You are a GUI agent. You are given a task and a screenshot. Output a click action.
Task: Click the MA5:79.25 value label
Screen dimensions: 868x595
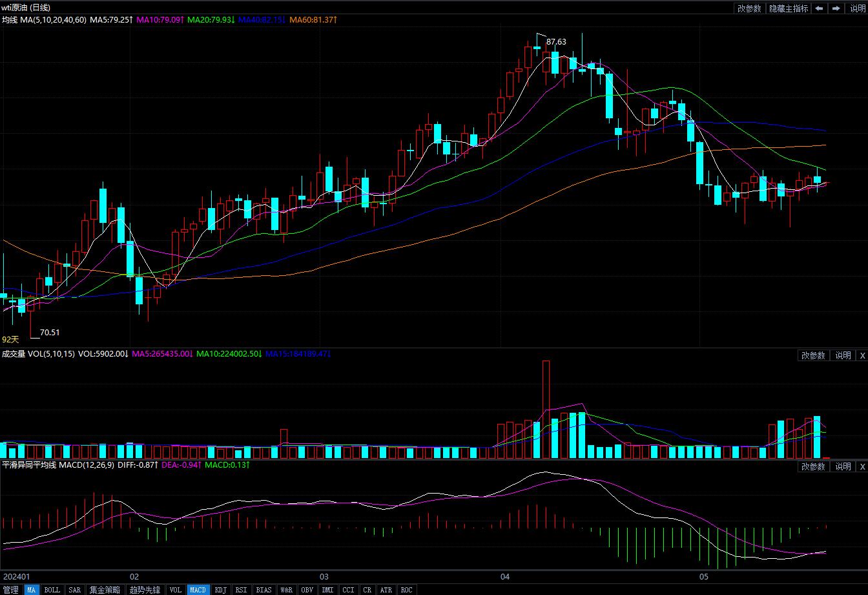tap(112, 20)
